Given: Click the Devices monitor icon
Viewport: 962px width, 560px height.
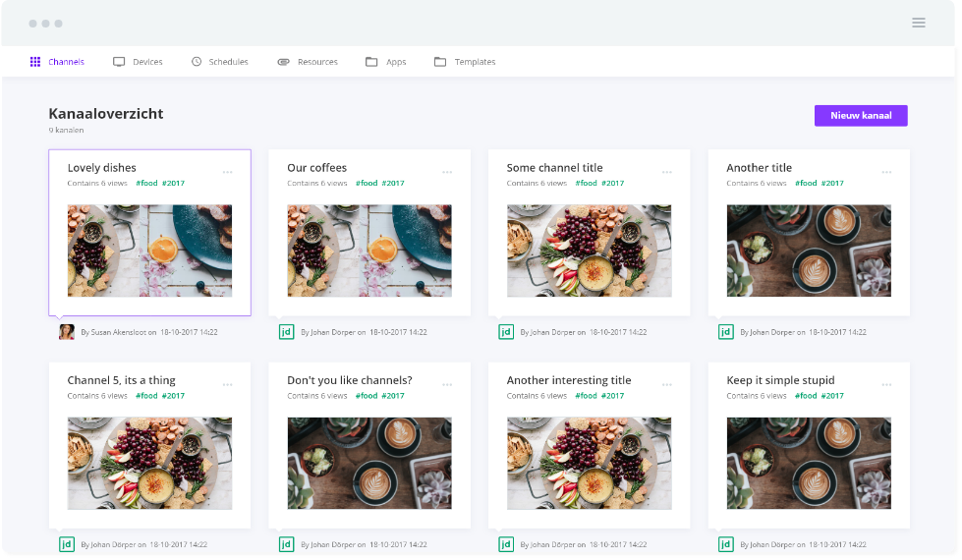Looking at the screenshot, I should pyautogui.click(x=119, y=62).
